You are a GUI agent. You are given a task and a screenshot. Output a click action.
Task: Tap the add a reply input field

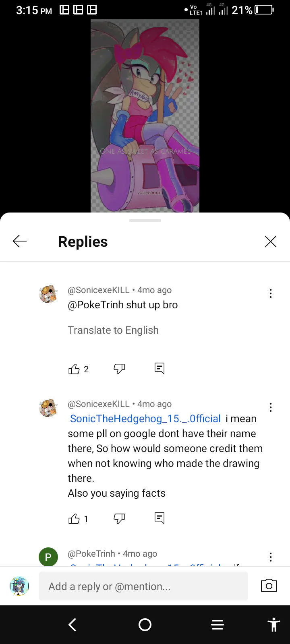point(143,586)
